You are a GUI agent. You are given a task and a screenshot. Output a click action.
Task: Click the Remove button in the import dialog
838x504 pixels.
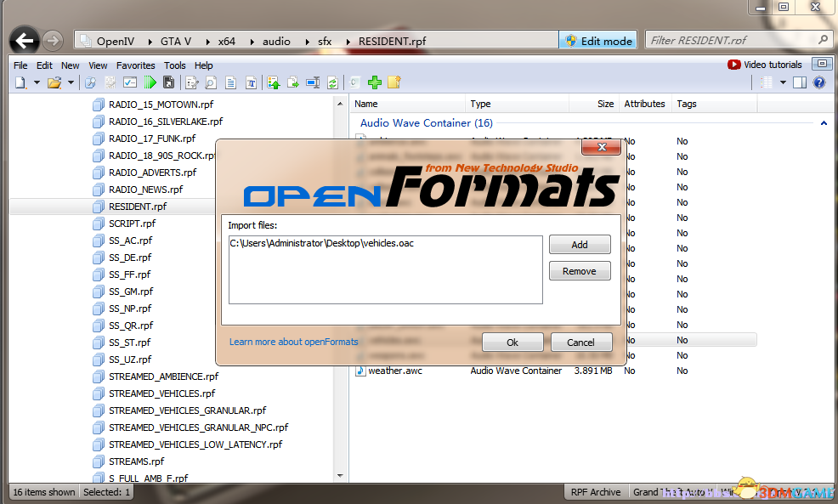click(580, 271)
